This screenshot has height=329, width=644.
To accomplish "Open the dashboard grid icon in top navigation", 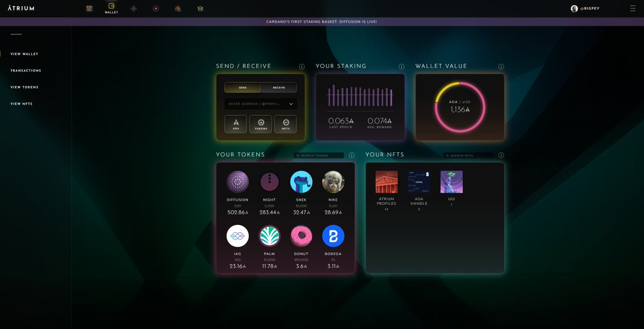I will 89,9.
